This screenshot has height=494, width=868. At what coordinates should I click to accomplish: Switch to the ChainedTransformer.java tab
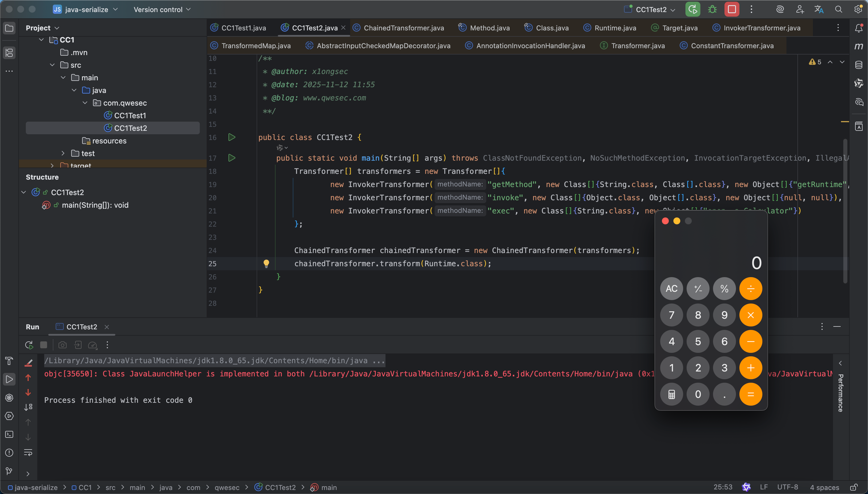pos(403,28)
